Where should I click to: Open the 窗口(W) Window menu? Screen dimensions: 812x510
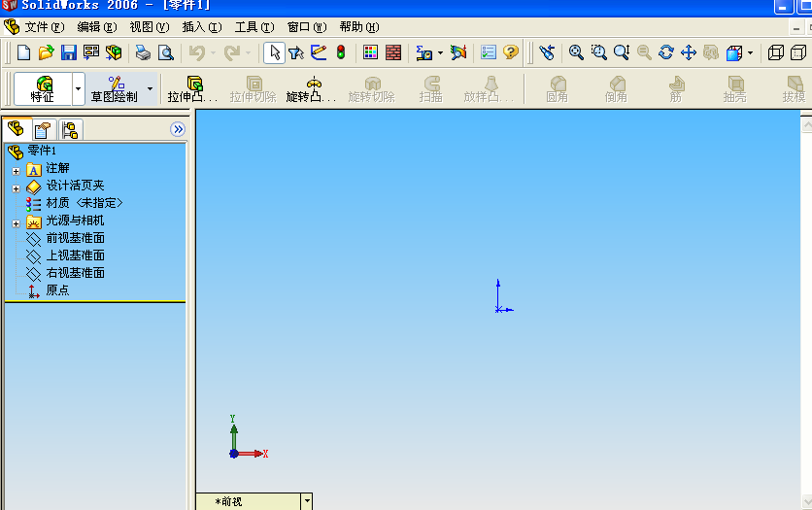pyautogui.click(x=307, y=27)
